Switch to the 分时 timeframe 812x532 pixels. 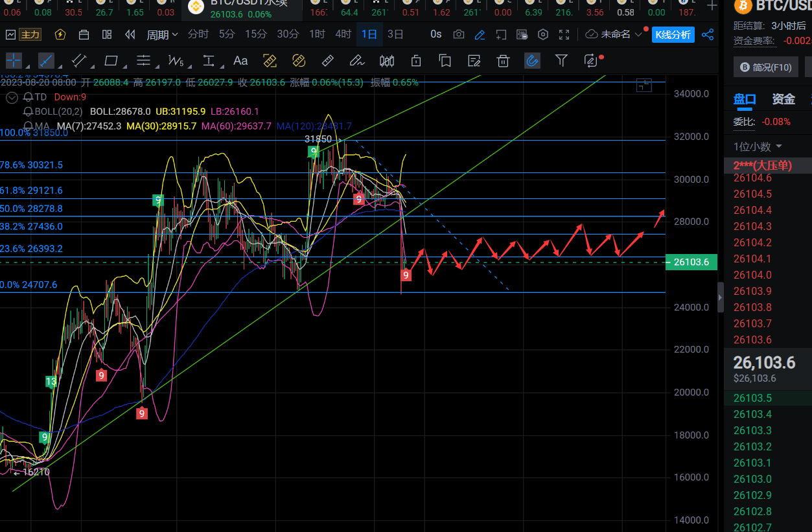pos(198,34)
